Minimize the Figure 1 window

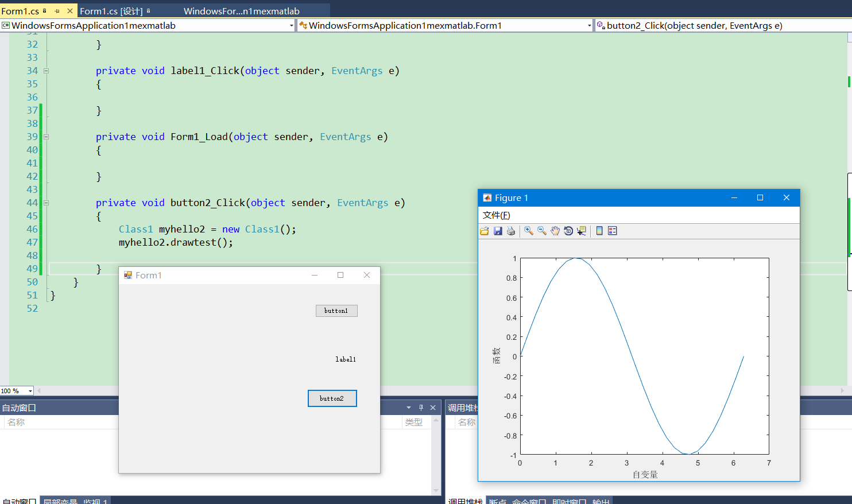click(734, 197)
